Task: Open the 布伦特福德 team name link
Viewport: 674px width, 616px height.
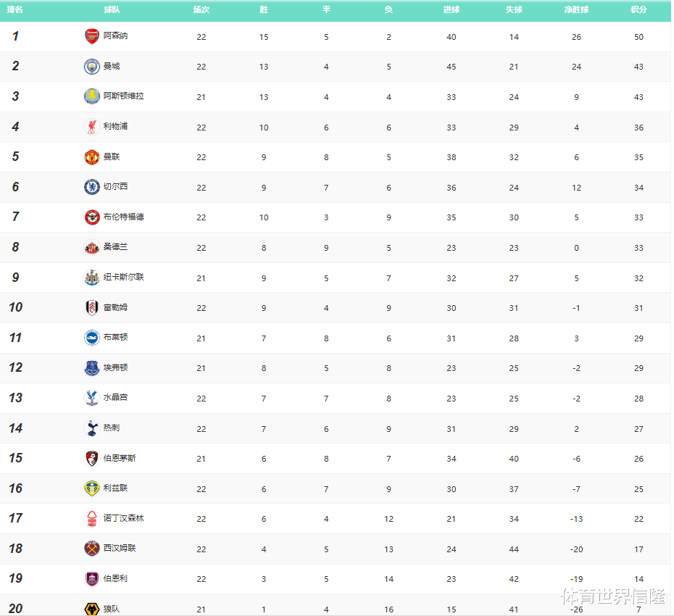Action: click(123, 217)
